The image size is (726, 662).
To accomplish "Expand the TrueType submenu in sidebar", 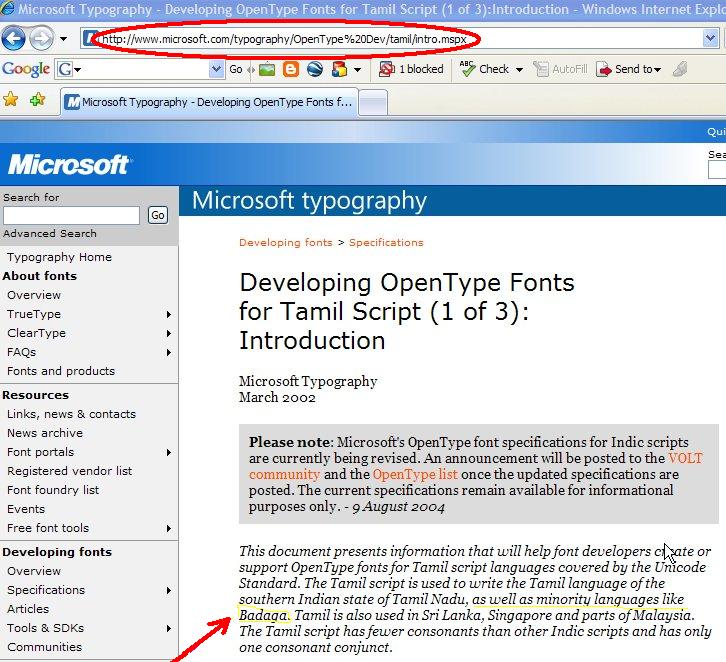I will click(x=169, y=314).
